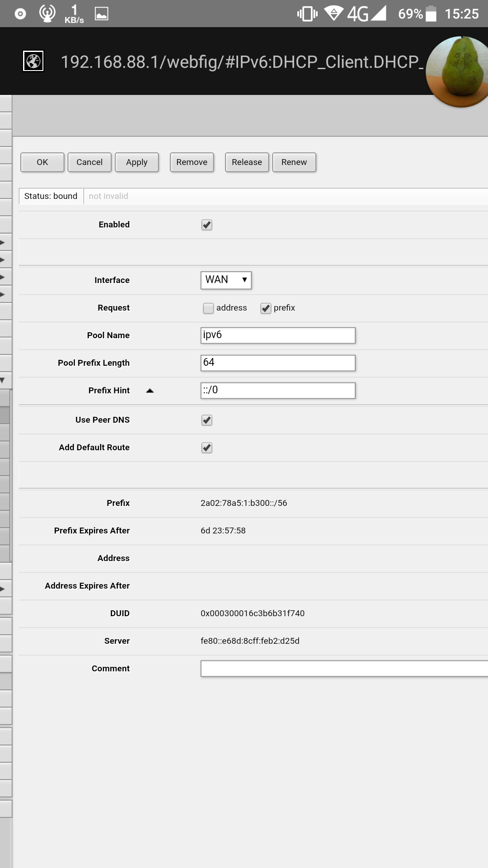Viewport: 488px width, 868px height.
Task: Click into the Comment field
Action: point(344,669)
